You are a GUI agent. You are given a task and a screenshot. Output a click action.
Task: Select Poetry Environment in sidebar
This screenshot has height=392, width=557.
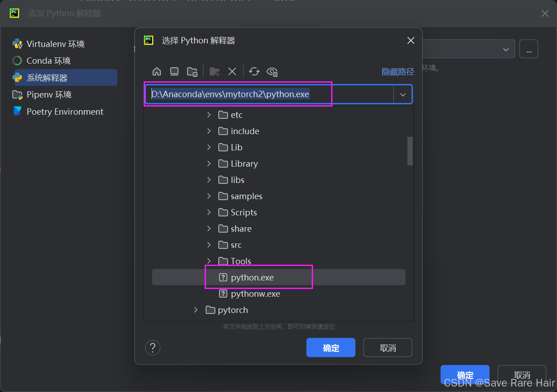coord(65,112)
